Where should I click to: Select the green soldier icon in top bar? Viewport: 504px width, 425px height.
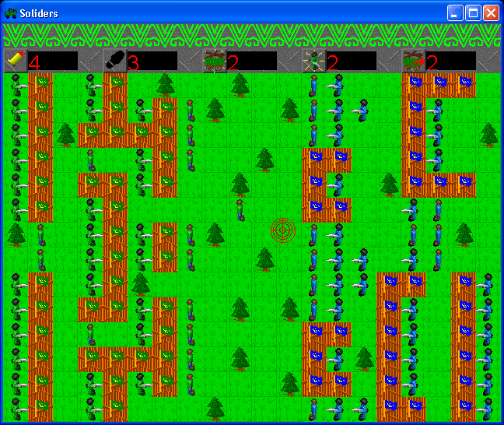[x=313, y=61]
